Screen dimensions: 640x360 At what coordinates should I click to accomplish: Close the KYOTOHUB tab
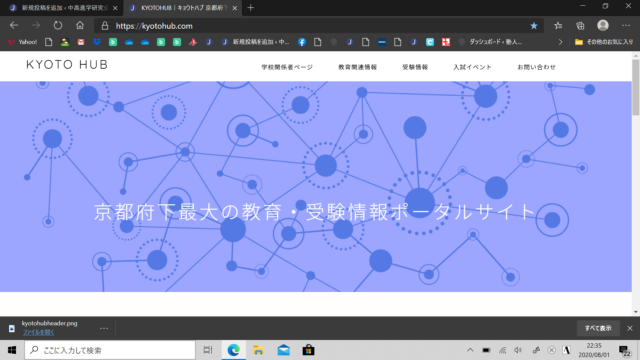click(x=235, y=8)
